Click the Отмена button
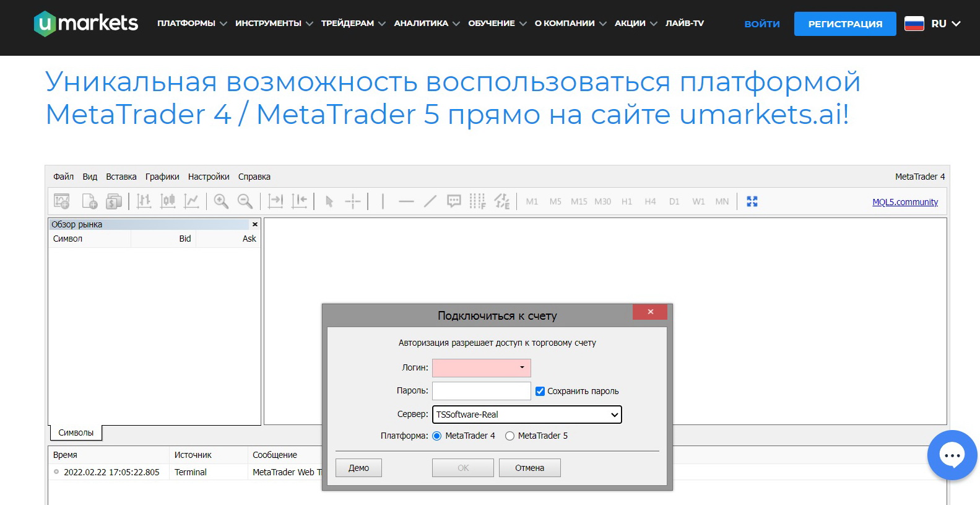Screen dimensions: 980x505 click(529, 468)
